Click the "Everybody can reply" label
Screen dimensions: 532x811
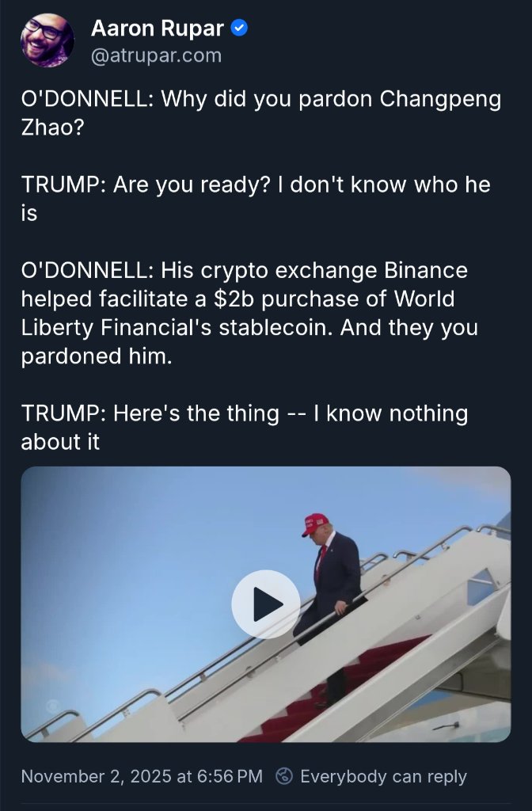click(x=383, y=776)
